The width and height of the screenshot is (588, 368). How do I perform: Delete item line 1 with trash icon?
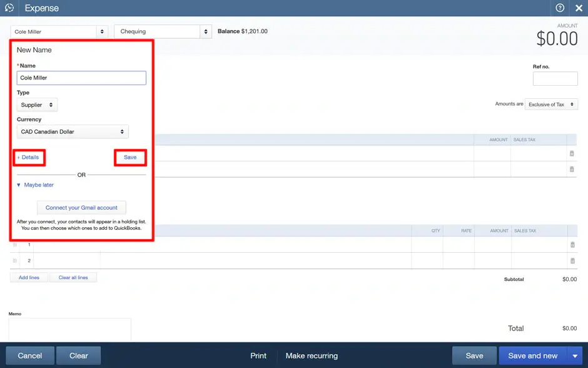coord(572,245)
